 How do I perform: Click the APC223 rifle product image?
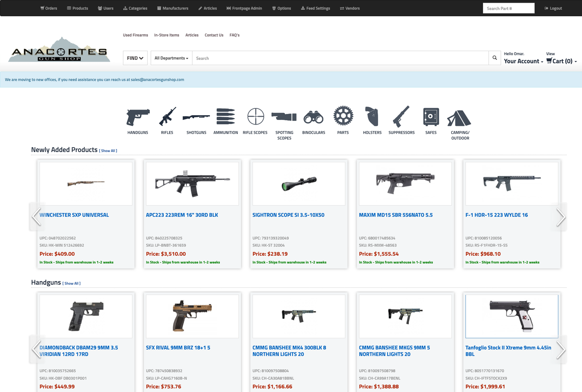coord(192,183)
